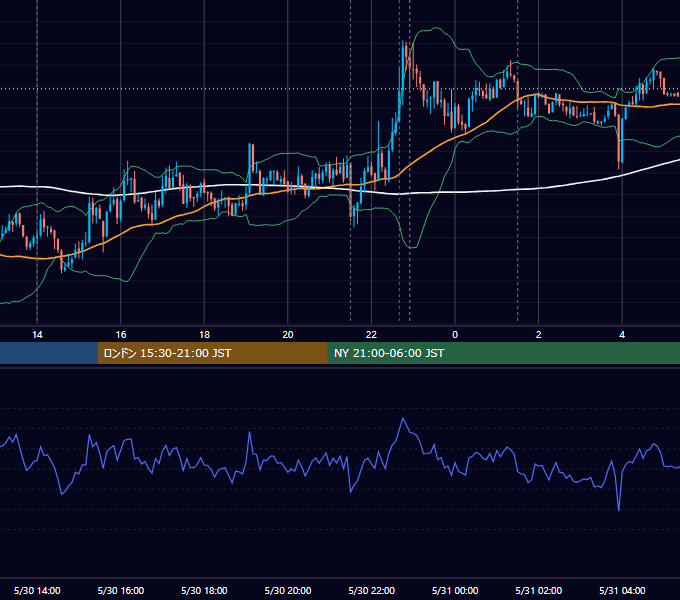
Task: Click hour label 16 on time axis
Action: click(x=121, y=335)
